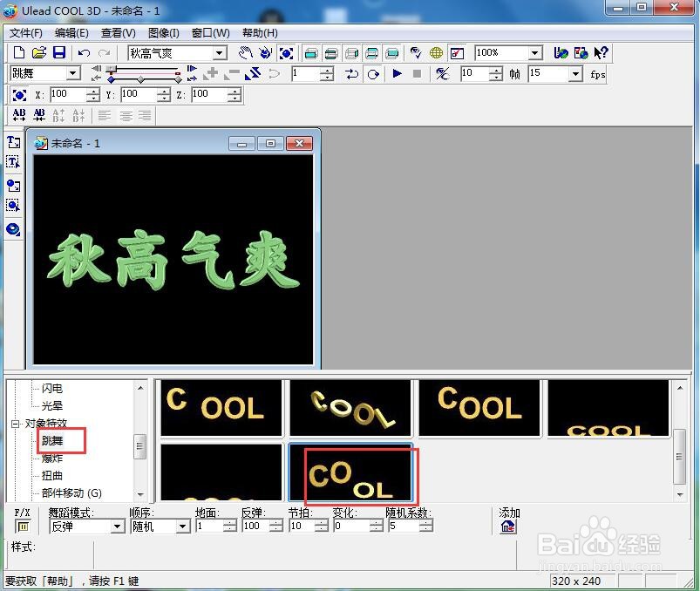Select the resize object tool in the standard toolbar
This screenshot has height=591, width=700.
(x=286, y=53)
